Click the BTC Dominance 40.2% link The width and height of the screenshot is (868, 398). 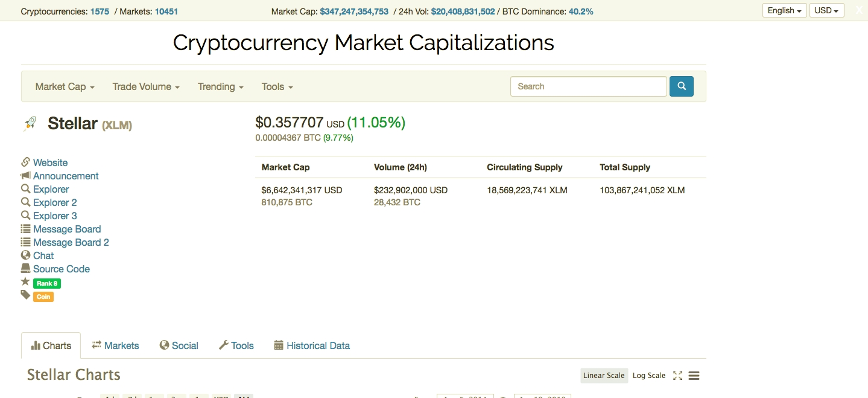(x=581, y=11)
